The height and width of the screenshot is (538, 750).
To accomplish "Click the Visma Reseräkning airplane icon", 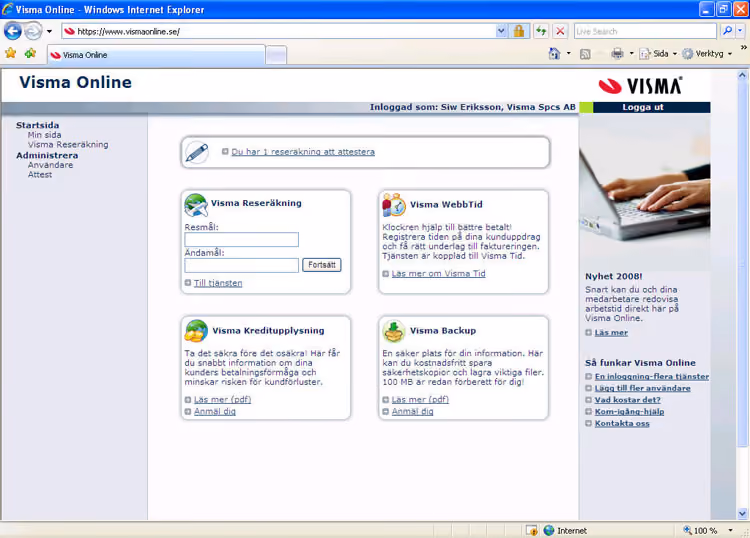I will click(x=196, y=205).
